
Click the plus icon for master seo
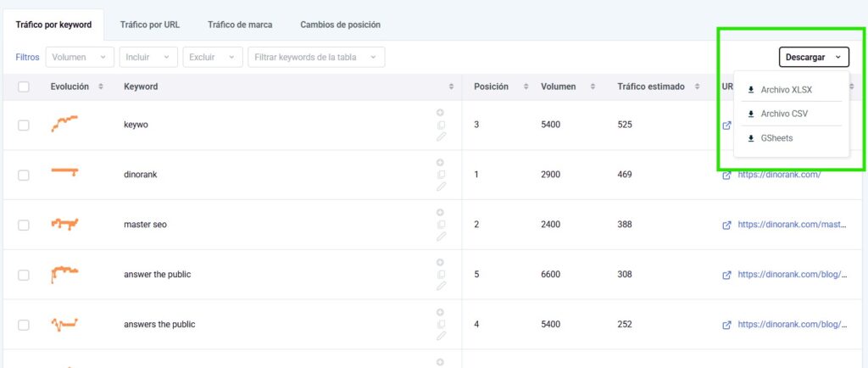pyautogui.click(x=440, y=213)
